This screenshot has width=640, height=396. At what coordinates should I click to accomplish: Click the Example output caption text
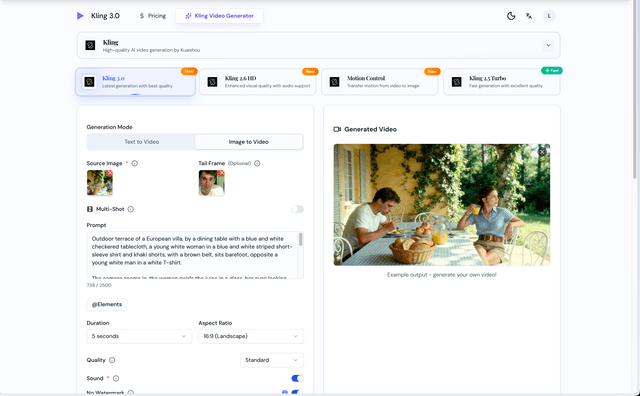coord(442,275)
